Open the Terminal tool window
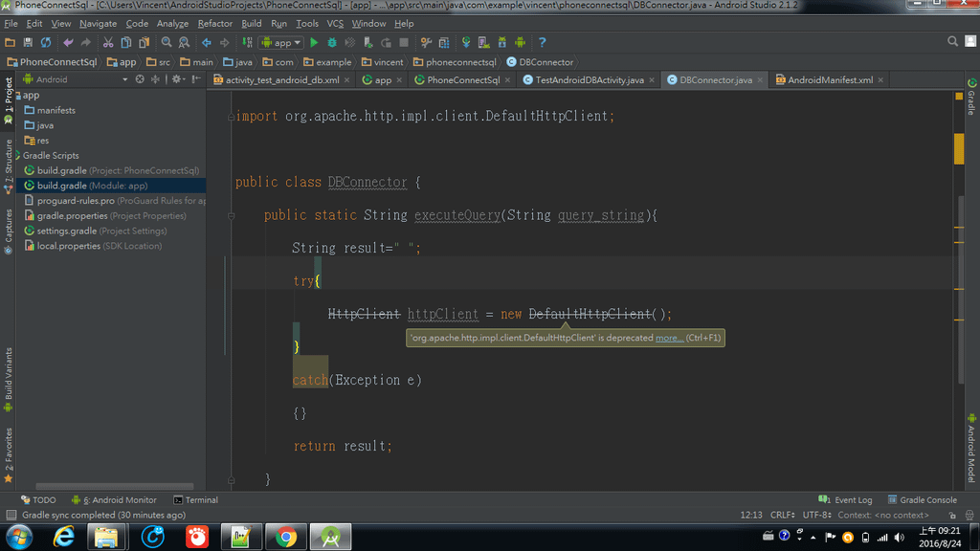The height and width of the screenshot is (551, 980). coord(195,499)
